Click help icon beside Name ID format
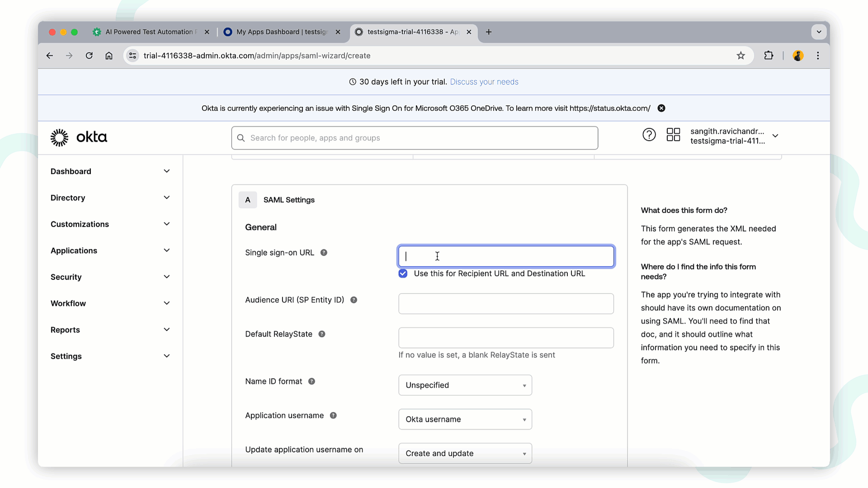Viewport: 868px width, 488px height. point(312,381)
